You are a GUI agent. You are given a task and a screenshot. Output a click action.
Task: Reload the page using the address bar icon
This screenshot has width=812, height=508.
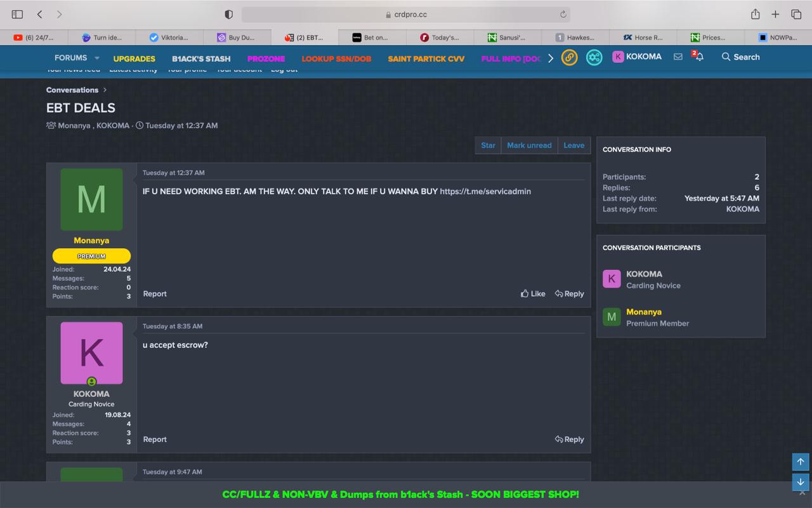[x=562, y=14]
